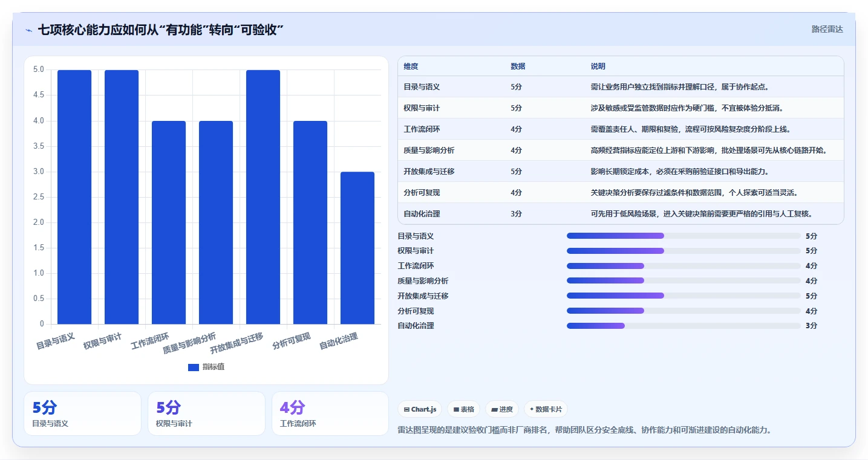Click the 开放集成与迁移 bar in the chart
This screenshot has width=868, height=460.
263,197
